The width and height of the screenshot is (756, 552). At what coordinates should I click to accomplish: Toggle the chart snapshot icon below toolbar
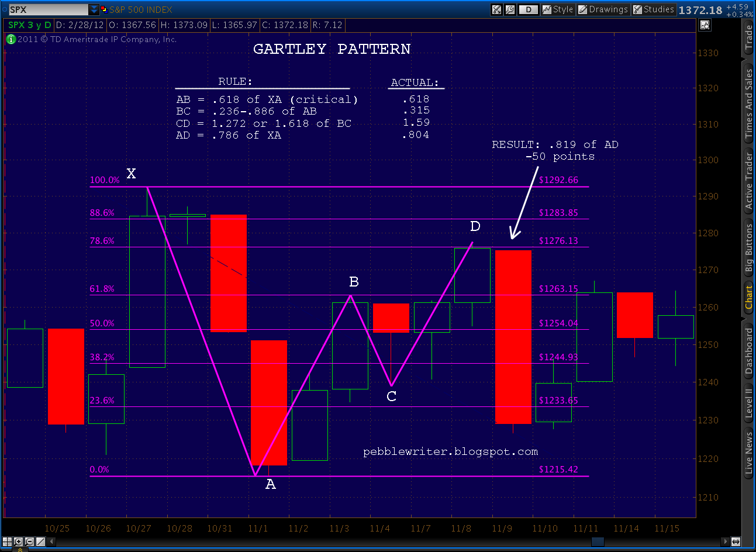705,25
